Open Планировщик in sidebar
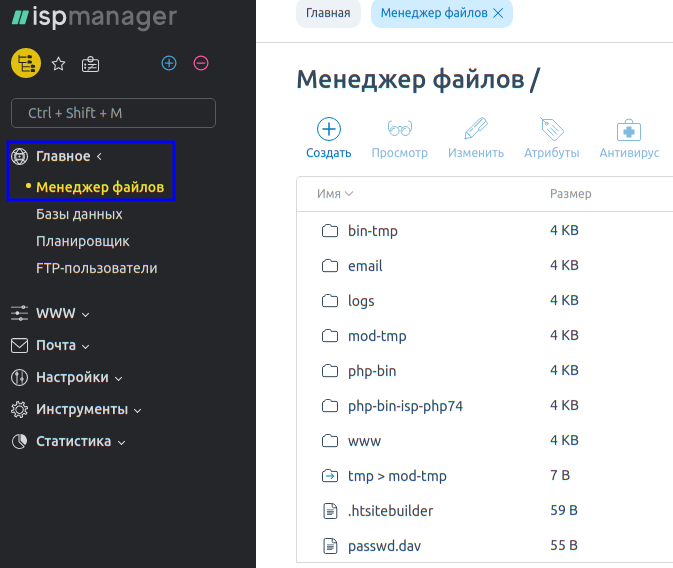This screenshot has width=673, height=568. pyautogui.click(x=82, y=241)
